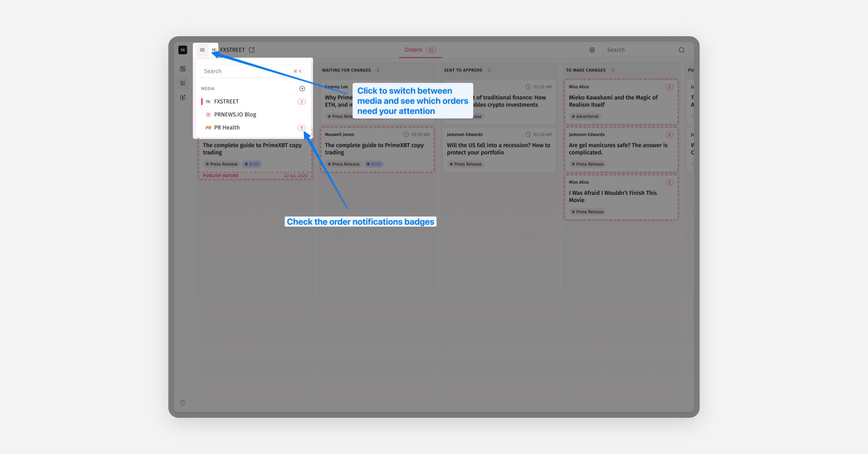
Task: Open FXSTREET external link icon
Action: [252, 50]
